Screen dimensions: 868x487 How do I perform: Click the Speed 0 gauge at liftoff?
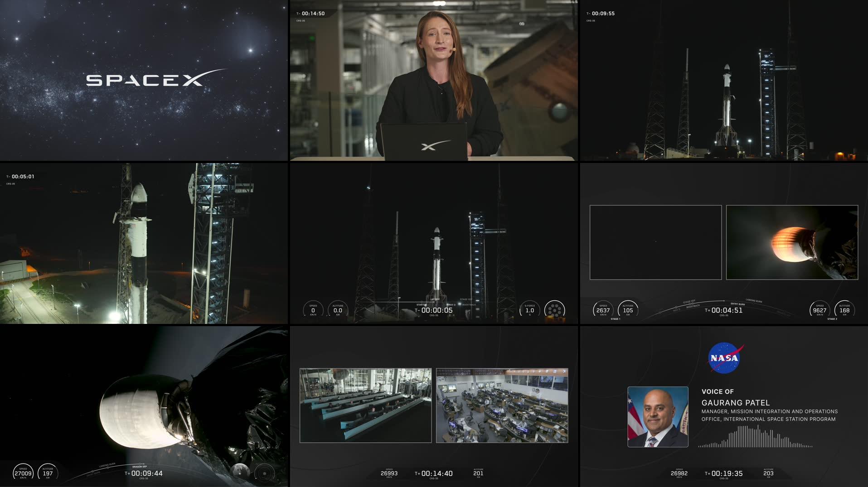click(313, 310)
